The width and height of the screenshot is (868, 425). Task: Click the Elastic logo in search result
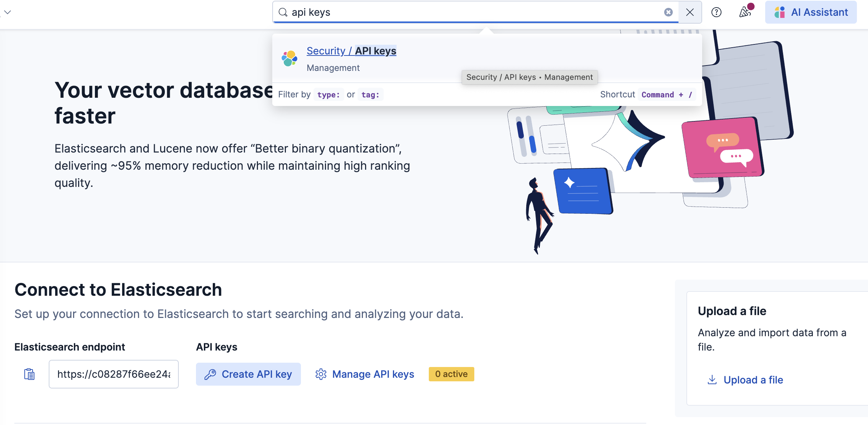tap(289, 58)
